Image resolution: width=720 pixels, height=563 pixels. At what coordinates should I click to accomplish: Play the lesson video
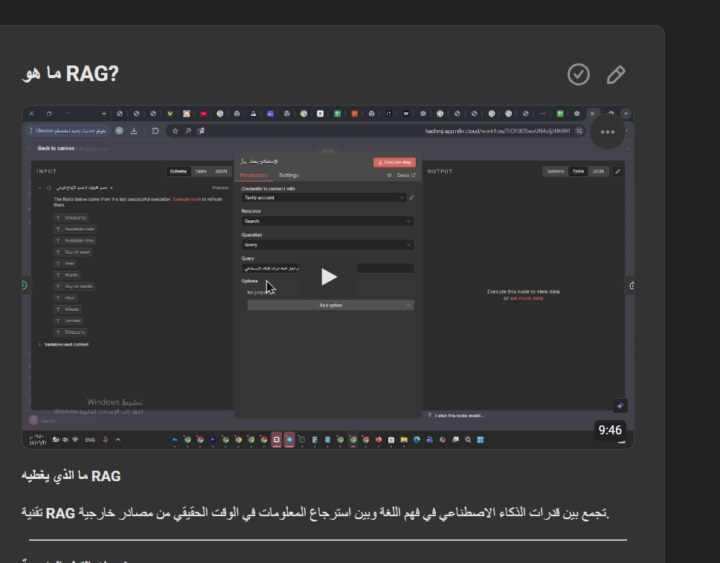click(x=328, y=277)
